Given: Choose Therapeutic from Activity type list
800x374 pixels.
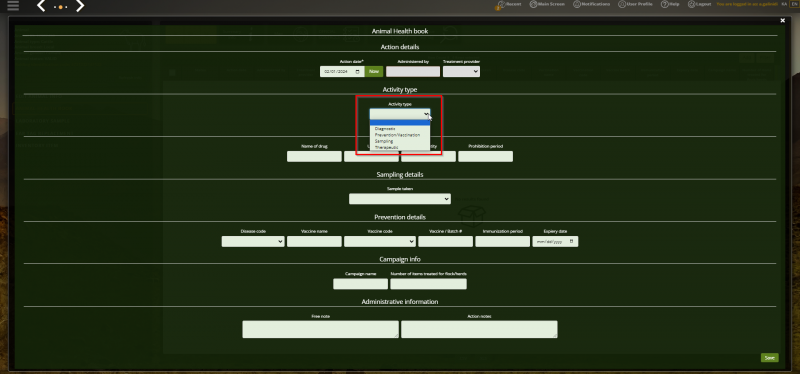Looking at the screenshot, I should [x=400, y=147].
